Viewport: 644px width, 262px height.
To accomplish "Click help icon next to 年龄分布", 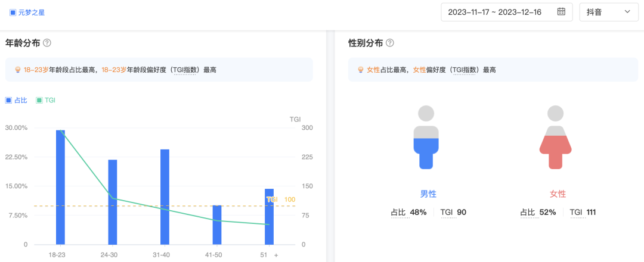I will [x=47, y=43].
